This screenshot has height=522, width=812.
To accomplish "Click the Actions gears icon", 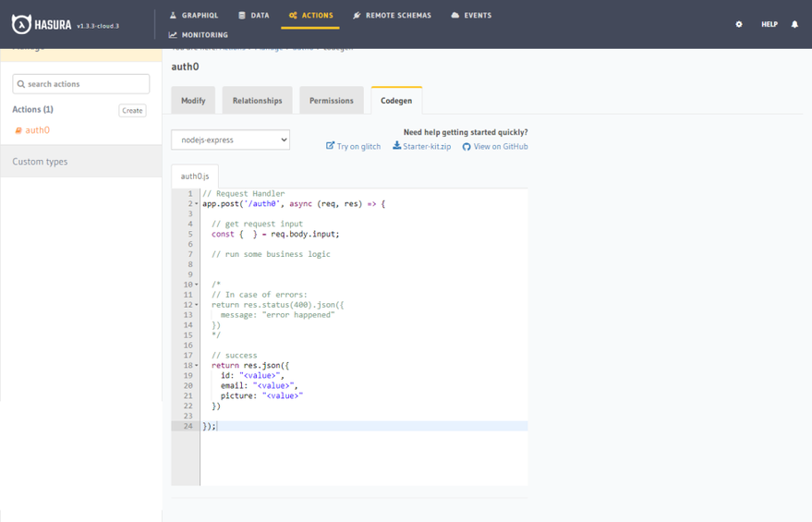I will tap(293, 16).
